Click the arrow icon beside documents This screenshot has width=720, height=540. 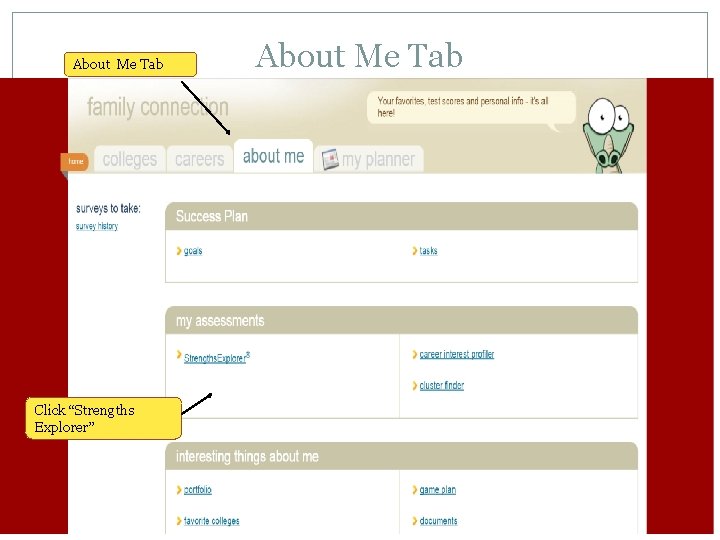(415, 521)
